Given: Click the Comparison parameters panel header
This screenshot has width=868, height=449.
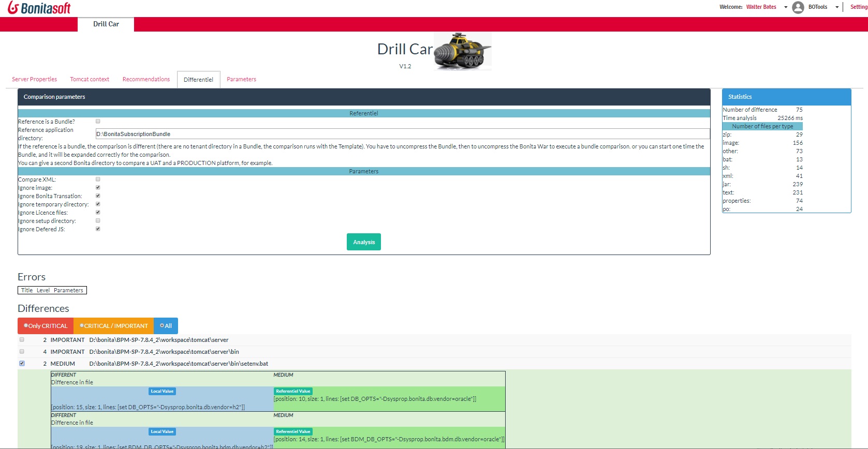Looking at the screenshot, I should [x=364, y=97].
